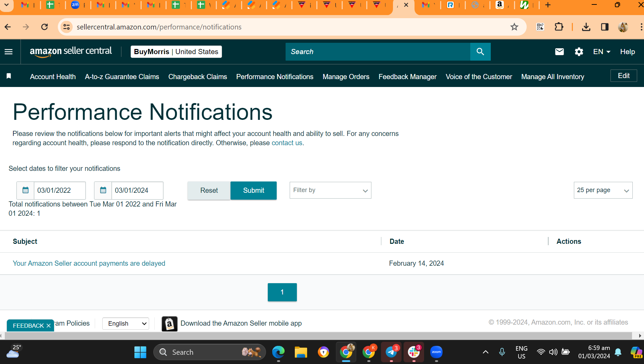
Task: Click the browser address bar URL
Action: pos(159,27)
